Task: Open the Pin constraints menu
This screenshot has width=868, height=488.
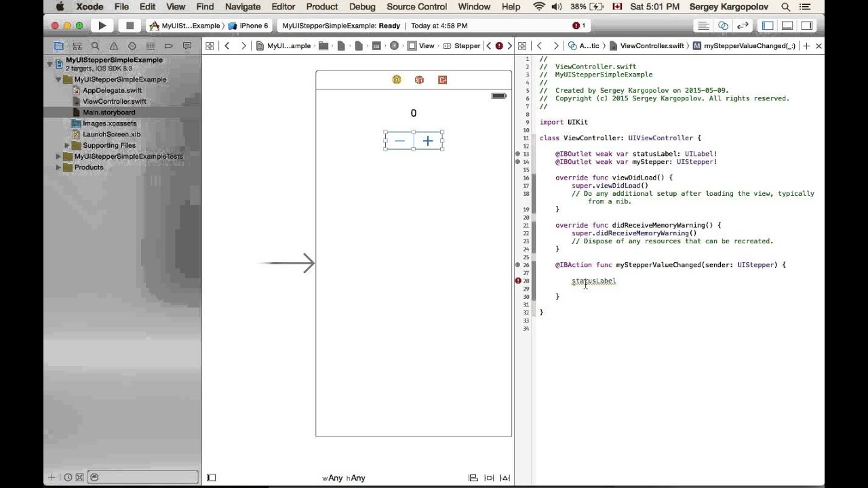Action: (489, 478)
